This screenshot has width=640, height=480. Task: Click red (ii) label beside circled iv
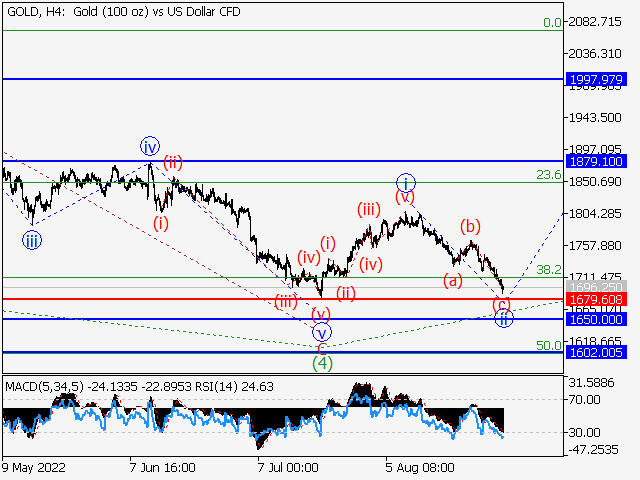click(173, 162)
